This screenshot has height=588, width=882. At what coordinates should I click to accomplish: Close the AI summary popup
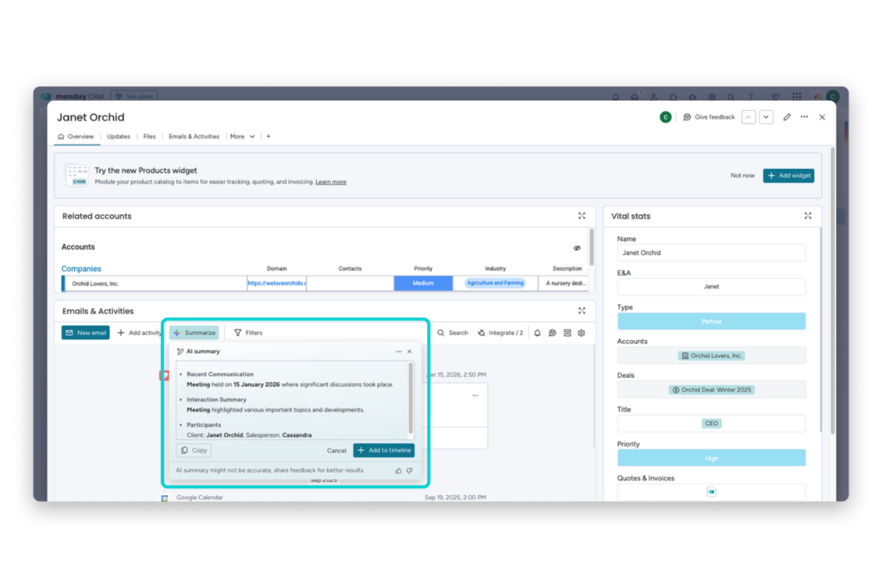tap(409, 351)
